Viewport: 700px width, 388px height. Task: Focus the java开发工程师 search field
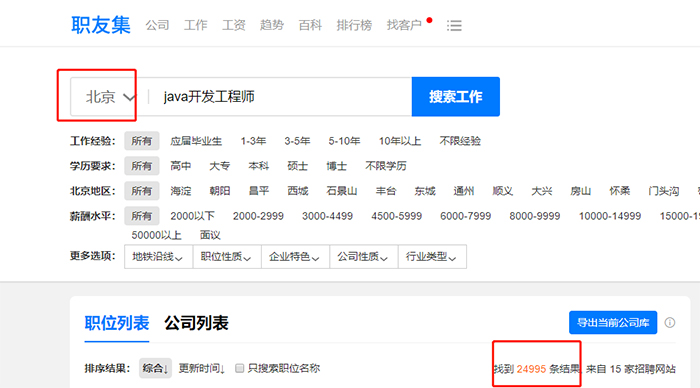(x=280, y=96)
